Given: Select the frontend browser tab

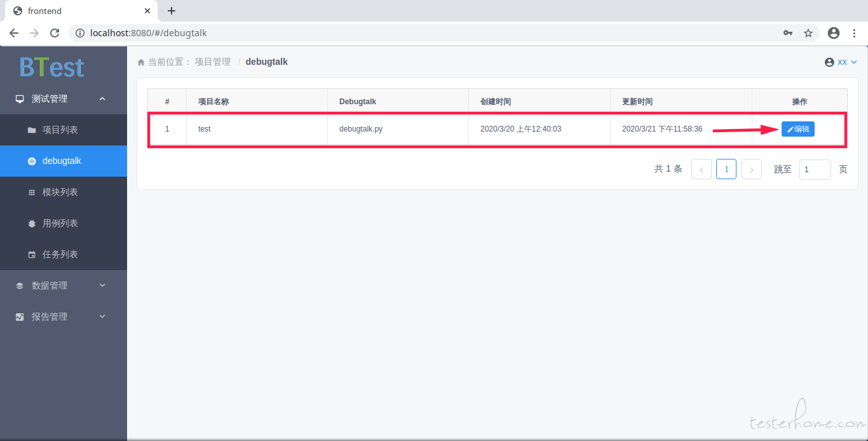Looking at the screenshot, I should pos(81,11).
